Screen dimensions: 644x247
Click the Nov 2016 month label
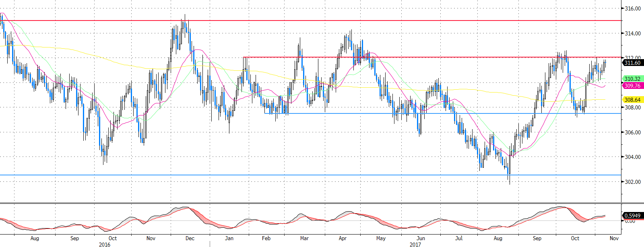point(151,238)
